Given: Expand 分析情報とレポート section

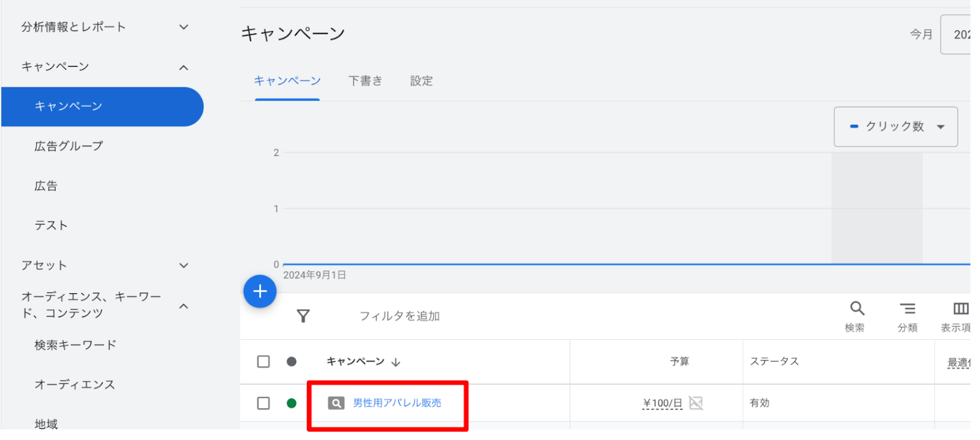Looking at the screenshot, I should 184,27.
